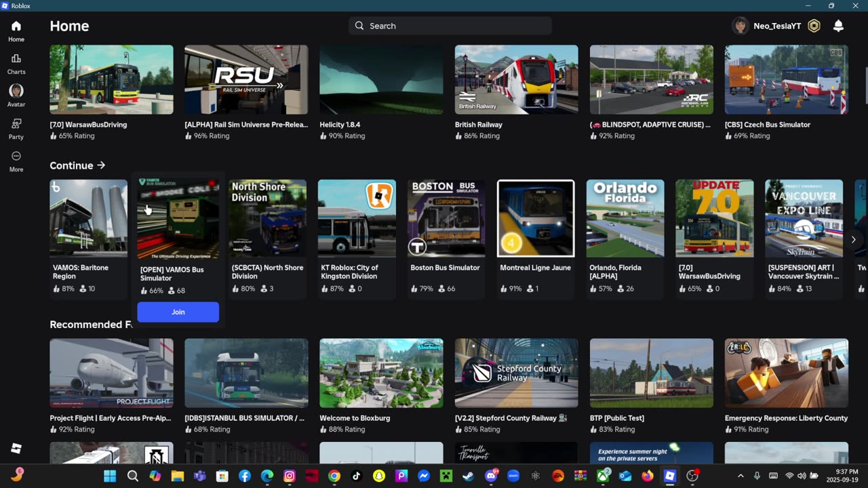868x488 pixels.
Task: Open the British Railway game thumbnail
Action: [x=516, y=79]
